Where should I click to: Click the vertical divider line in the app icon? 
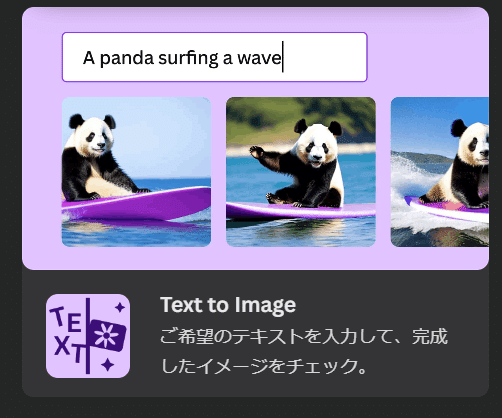(88, 336)
